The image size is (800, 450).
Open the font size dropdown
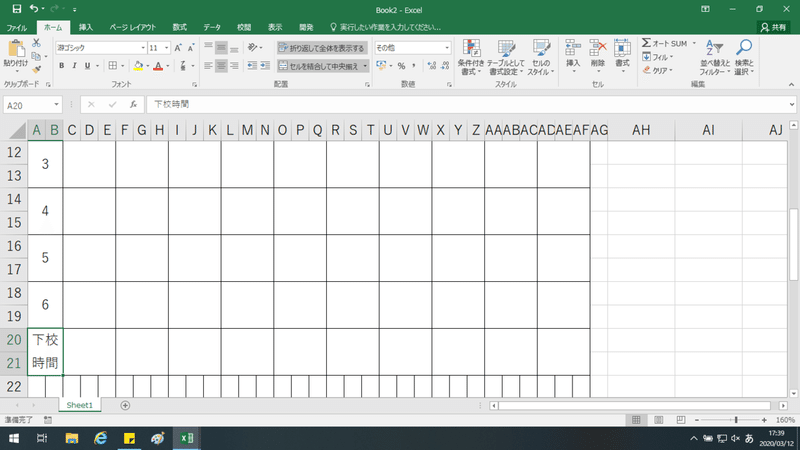(x=166, y=48)
